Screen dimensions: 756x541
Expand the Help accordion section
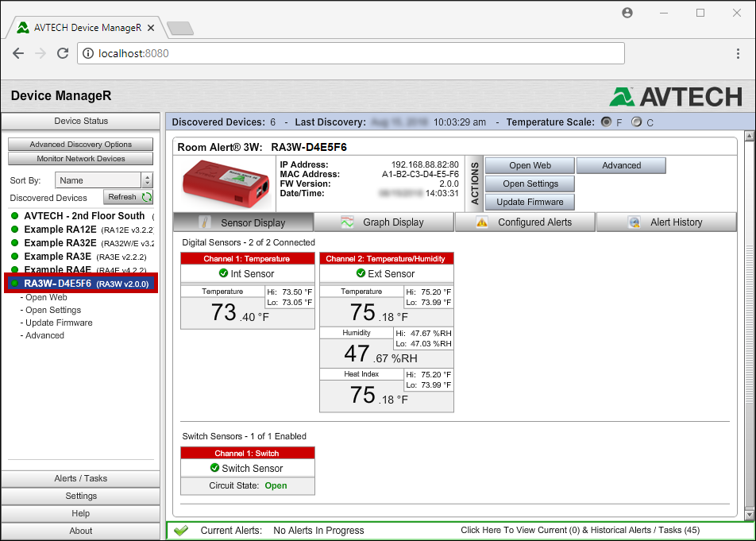(x=81, y=513)
